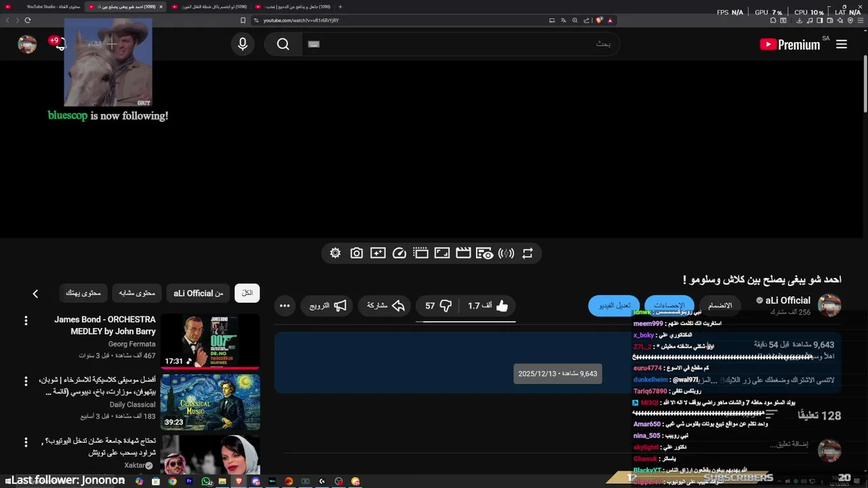Image resolution: width=868 pixels, height=488 pixels.
Task: Open the aLi Official channel avatar
Action: (x=829, y=306)
